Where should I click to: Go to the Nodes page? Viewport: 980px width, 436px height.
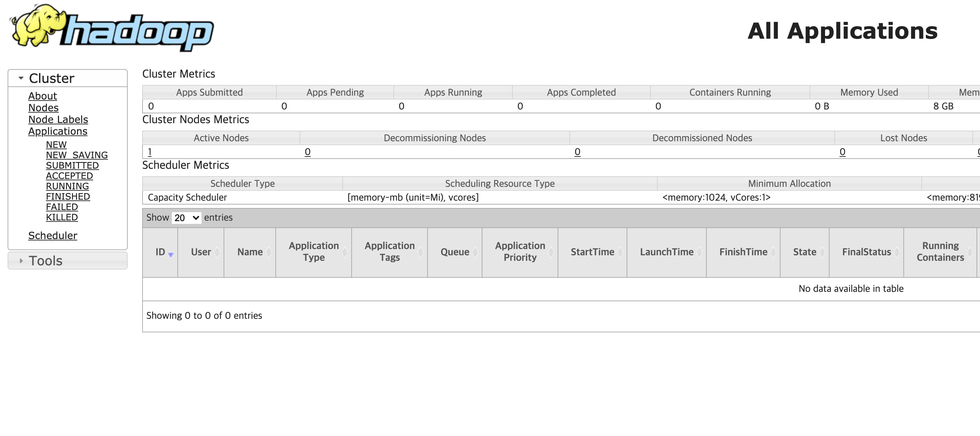pos(43,108)
